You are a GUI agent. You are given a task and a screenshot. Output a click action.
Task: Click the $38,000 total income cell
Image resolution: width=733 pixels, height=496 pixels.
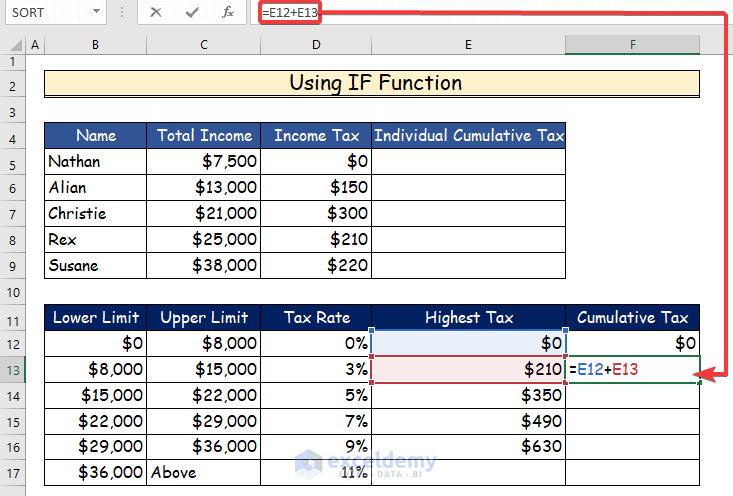tap(204, 266)
